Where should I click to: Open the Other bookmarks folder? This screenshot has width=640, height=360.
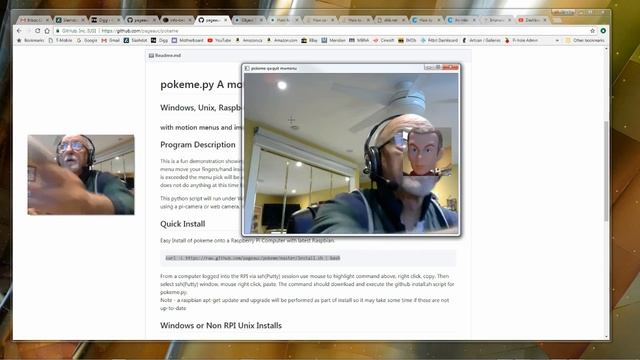[x=584, y=40]
